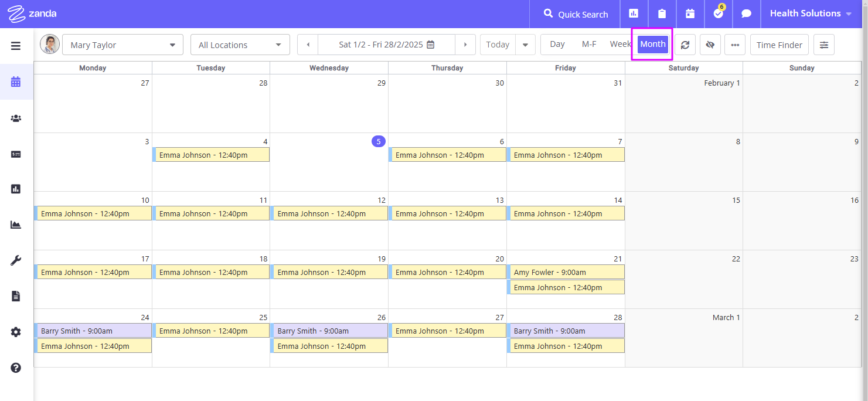Open the top bar calendar icon
Image resolution: width=868 pixels, height=401 pixels.
[x=690, y=13]
